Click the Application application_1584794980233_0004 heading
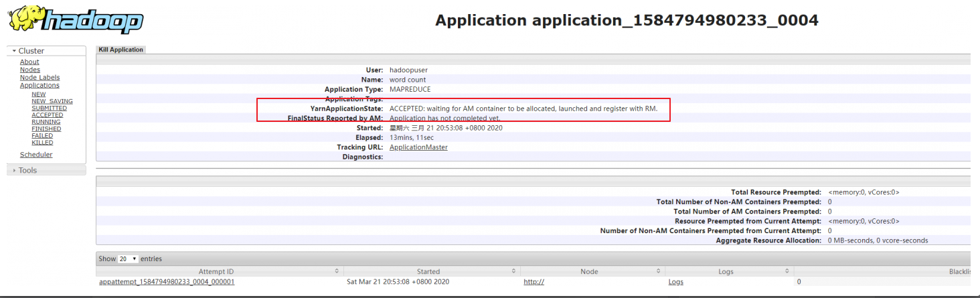This screenshot has height=298, width=980. click(627, 20)
